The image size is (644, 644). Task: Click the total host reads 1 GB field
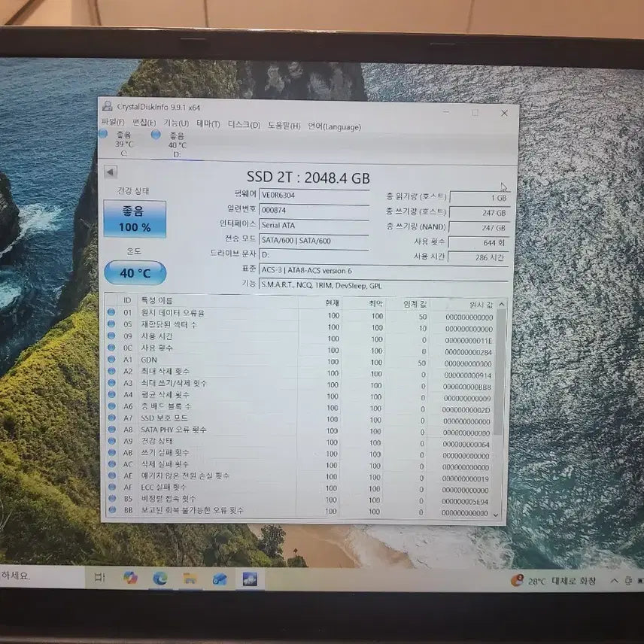480,198
